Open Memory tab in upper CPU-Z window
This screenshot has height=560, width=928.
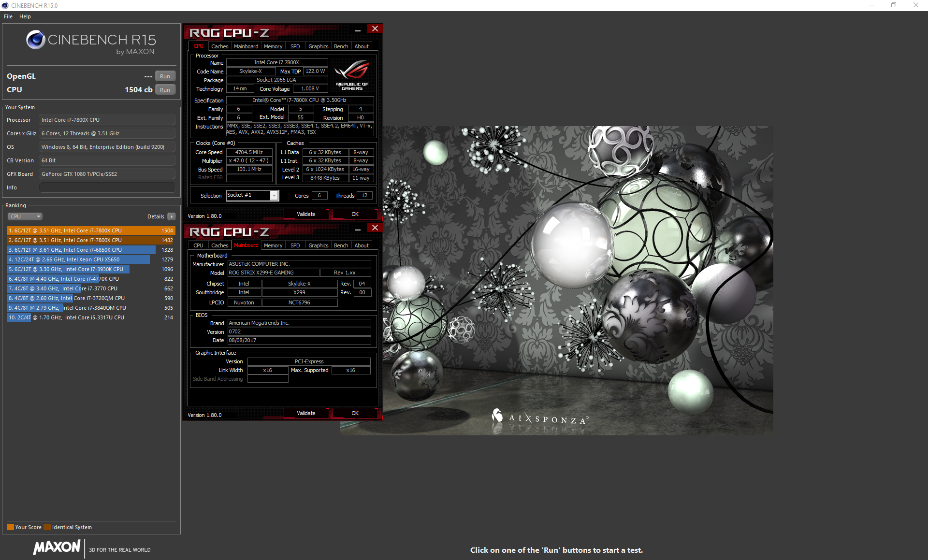273,46
